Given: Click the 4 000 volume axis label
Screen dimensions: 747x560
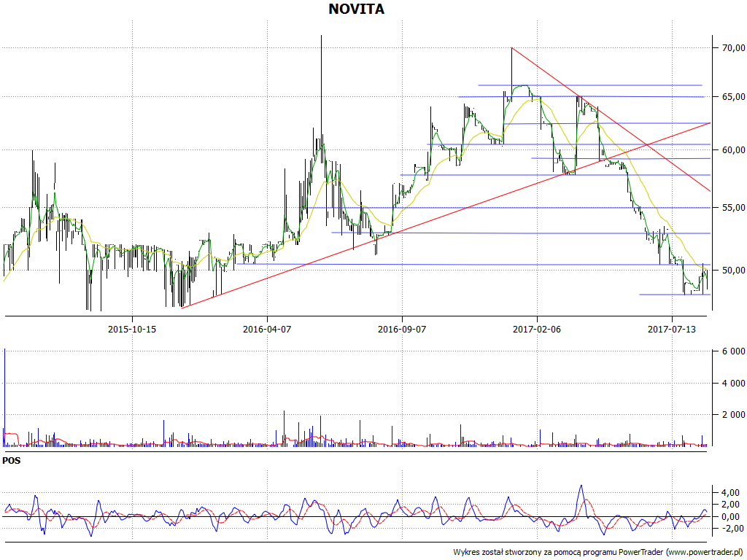Looking at the screenshot, I should (x=731, y=384).
